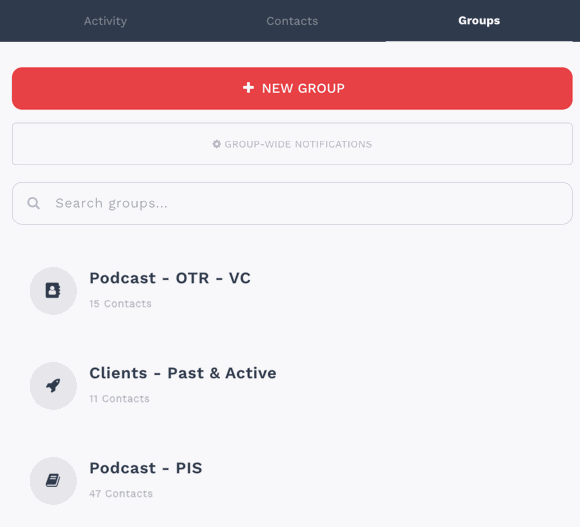Select the Groups tab
The height and width of the screenshot is (527, 580).
479,21
